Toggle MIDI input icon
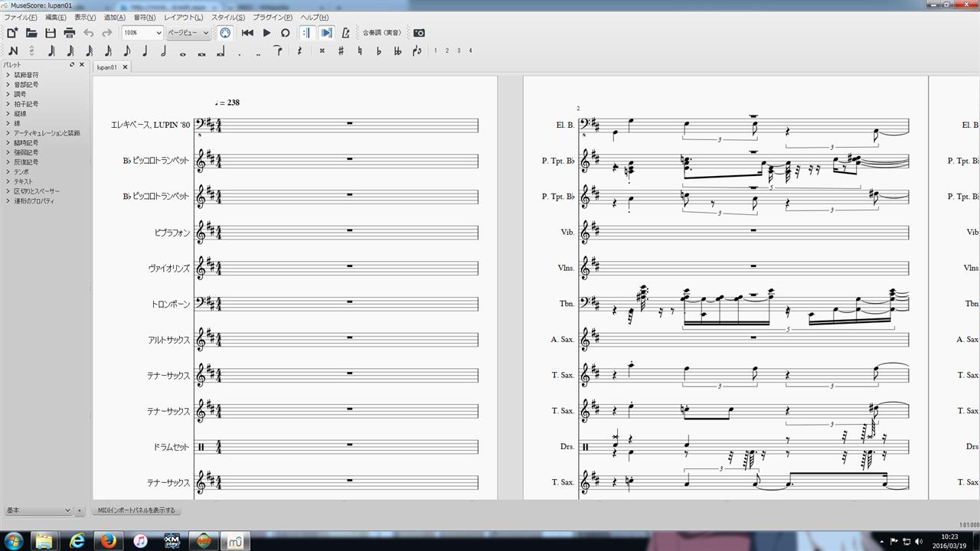Image resolution: width=980 pixels, height=551 pixels. pyautogui.click(x=225, y=33)
